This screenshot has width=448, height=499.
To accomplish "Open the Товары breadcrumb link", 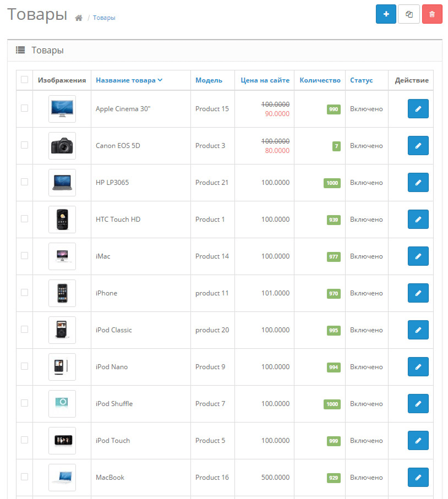I will tap(104, 18).
